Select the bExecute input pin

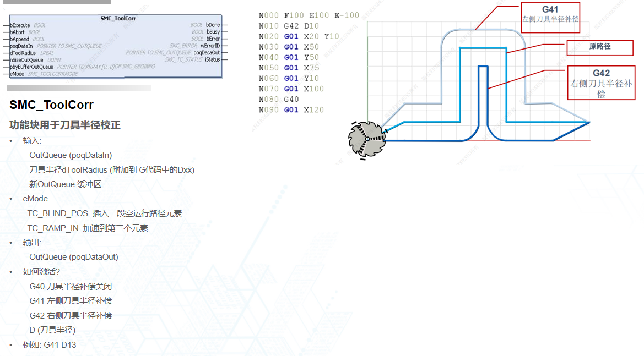coord(20,25)
